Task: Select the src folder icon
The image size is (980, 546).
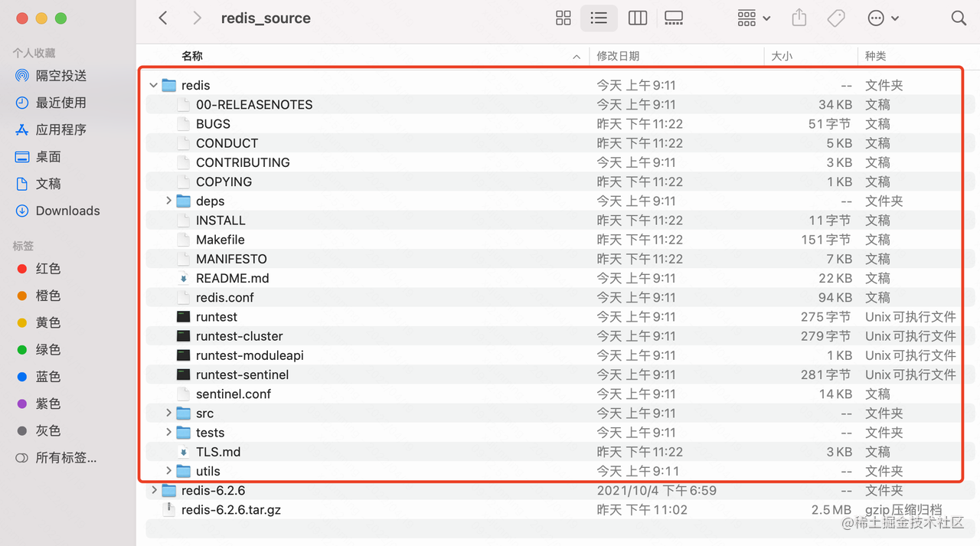Action: (x=183, y=413)
